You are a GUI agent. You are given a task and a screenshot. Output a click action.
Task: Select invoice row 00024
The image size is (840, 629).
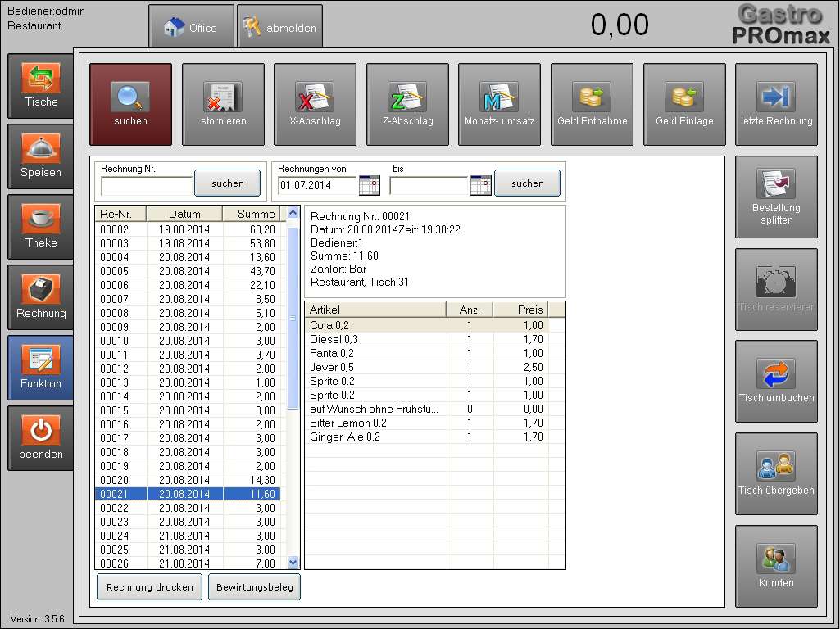click(188, 536)
